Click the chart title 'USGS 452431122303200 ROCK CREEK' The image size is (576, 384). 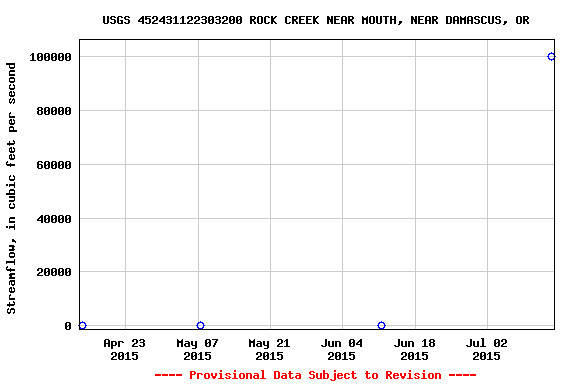tap(211, 20)
